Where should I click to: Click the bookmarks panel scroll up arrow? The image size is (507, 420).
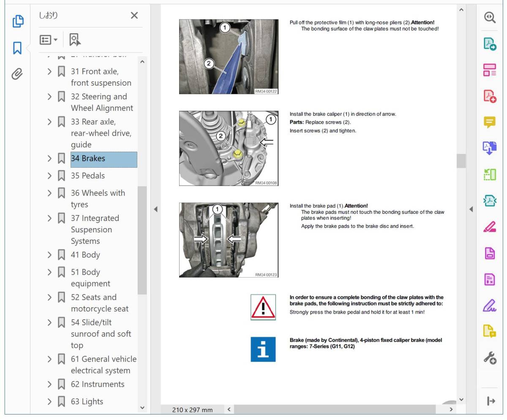tap(142, 62)
